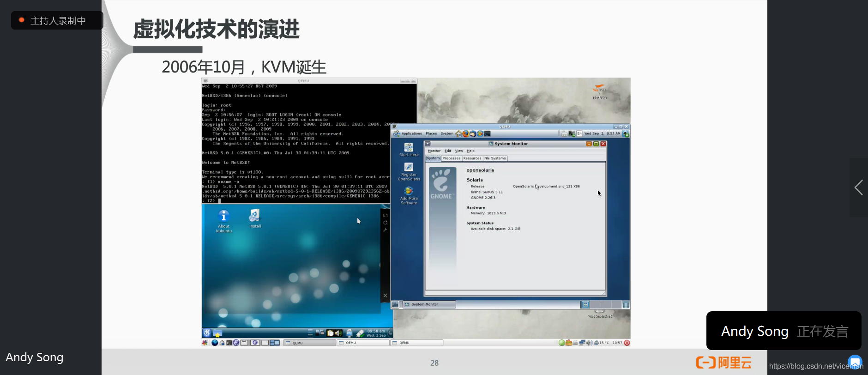Click the terminal icon in host taskbar

tap(229, 343)
